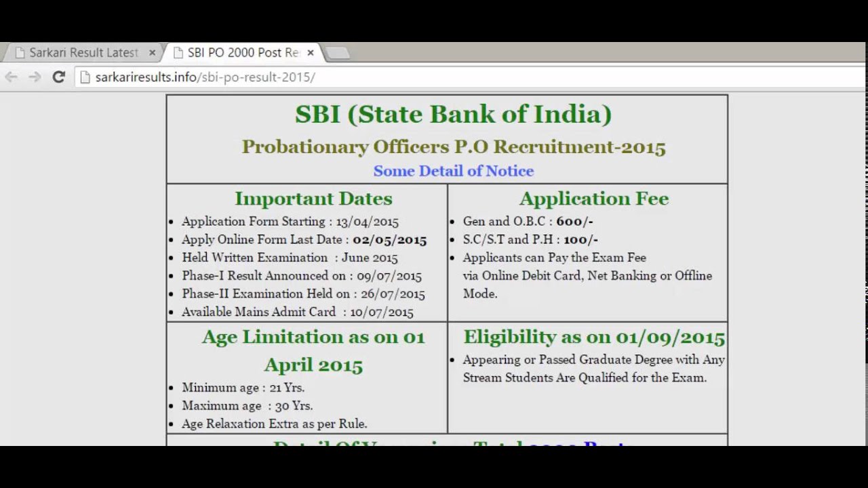Click Age Relaxation Extra as per Rule.
This screenshot has width=868, height=488.
coord(275,424)
